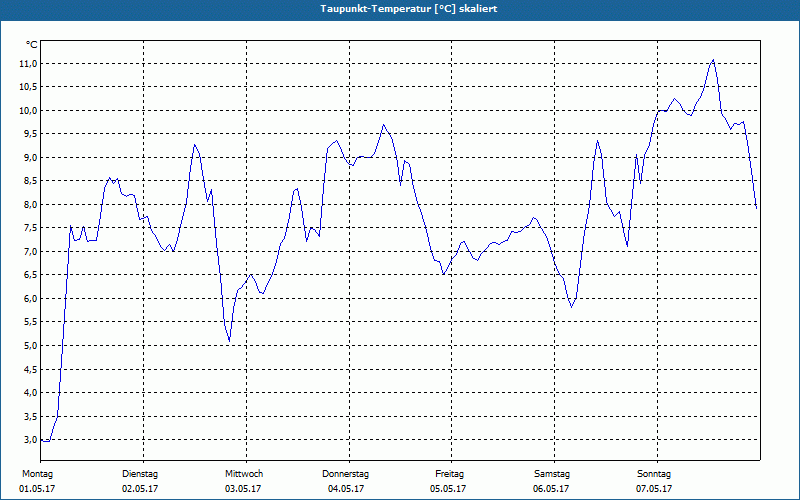This screenshot has height=500, width=800.
Task: Select the 7,5 y-axis value
Action: point(30,228)
